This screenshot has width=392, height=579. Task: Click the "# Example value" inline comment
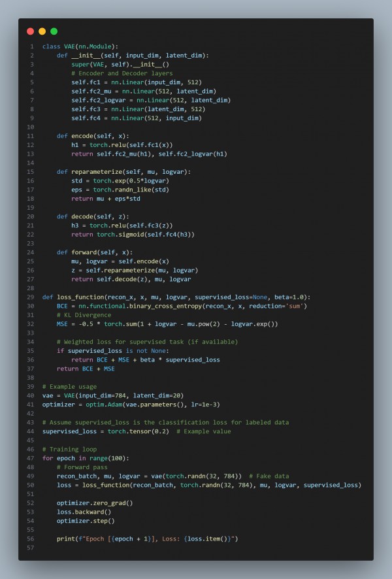click(x=204, y=431)
